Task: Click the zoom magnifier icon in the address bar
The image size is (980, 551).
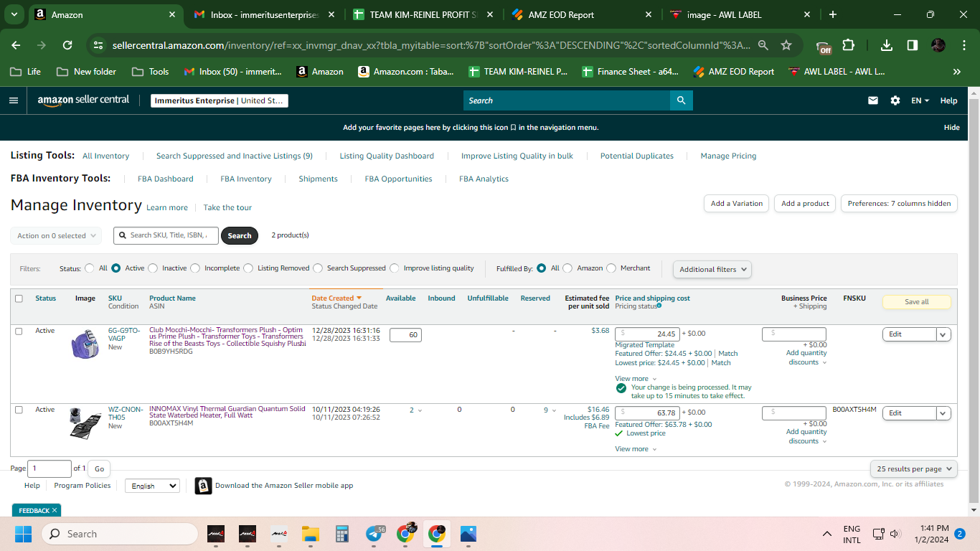Action: coord(763,45)
